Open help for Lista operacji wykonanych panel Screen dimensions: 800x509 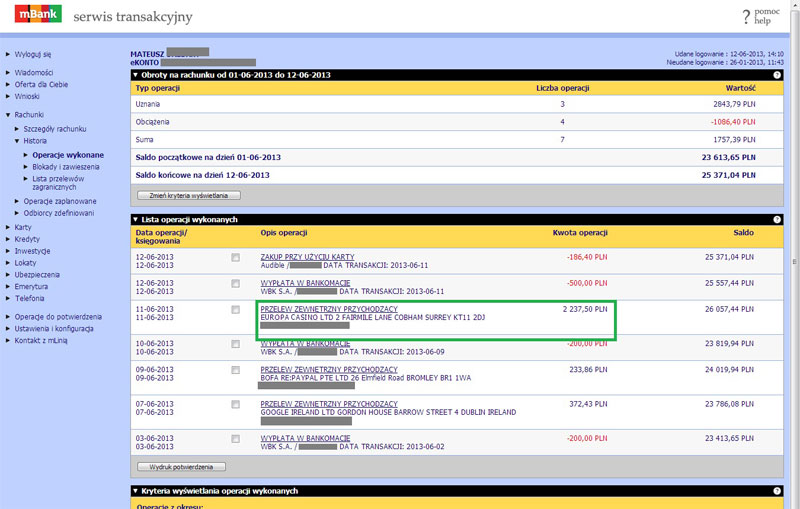[x=777, y=220]
